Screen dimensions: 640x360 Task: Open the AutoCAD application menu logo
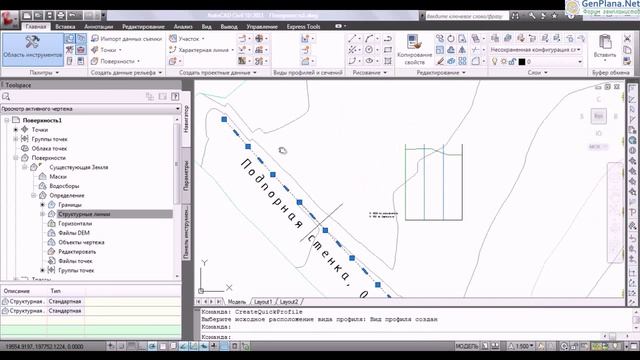pos(9,19)
